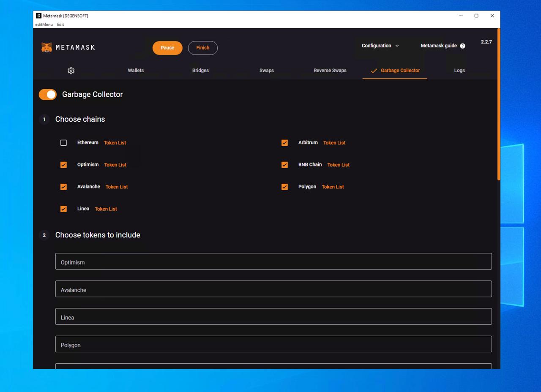Image resolution: width=541 pixels, height=392 pixels.
Task: Open the editMenu menu
Action: (x=44, y=24)
